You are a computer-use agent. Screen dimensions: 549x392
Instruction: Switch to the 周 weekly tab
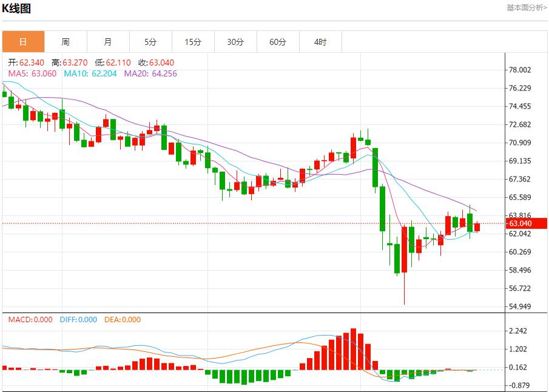pyautogui.click(x=66, y=42)
